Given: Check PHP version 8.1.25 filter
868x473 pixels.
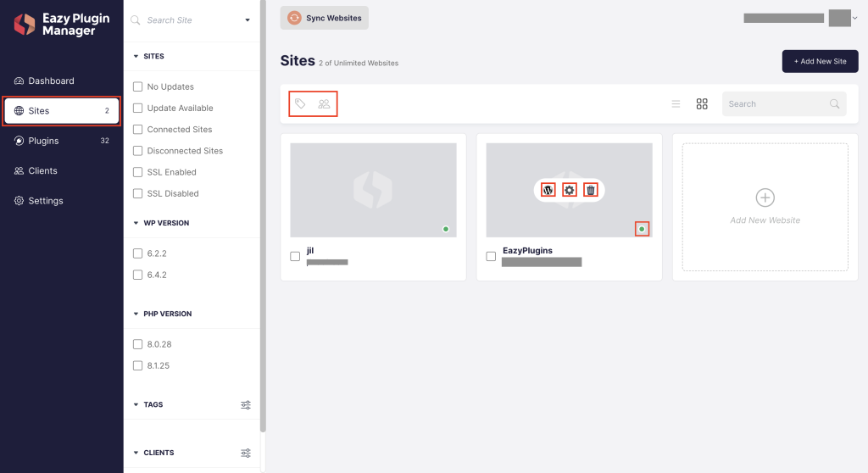Looking at the screenshot, I should click(138, 365).
